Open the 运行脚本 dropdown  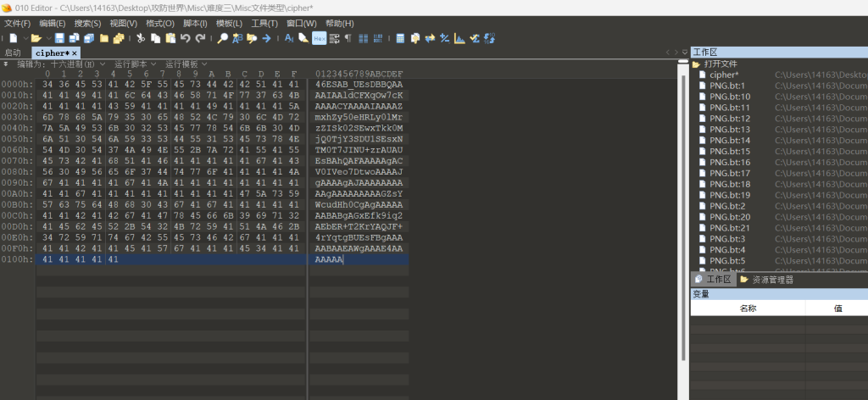pyautogui.click(x=134, y=64)
